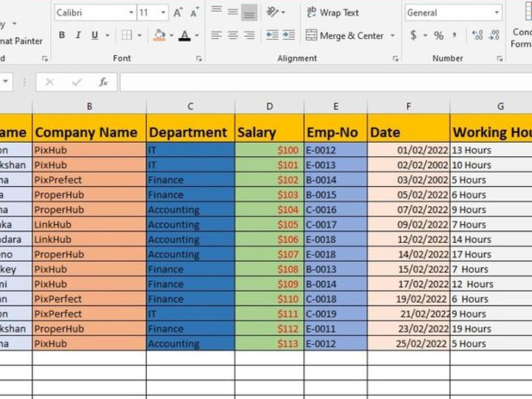This screenshot has width=532, height=399.
Task: Apply fill color bucket
Action: 159,35
